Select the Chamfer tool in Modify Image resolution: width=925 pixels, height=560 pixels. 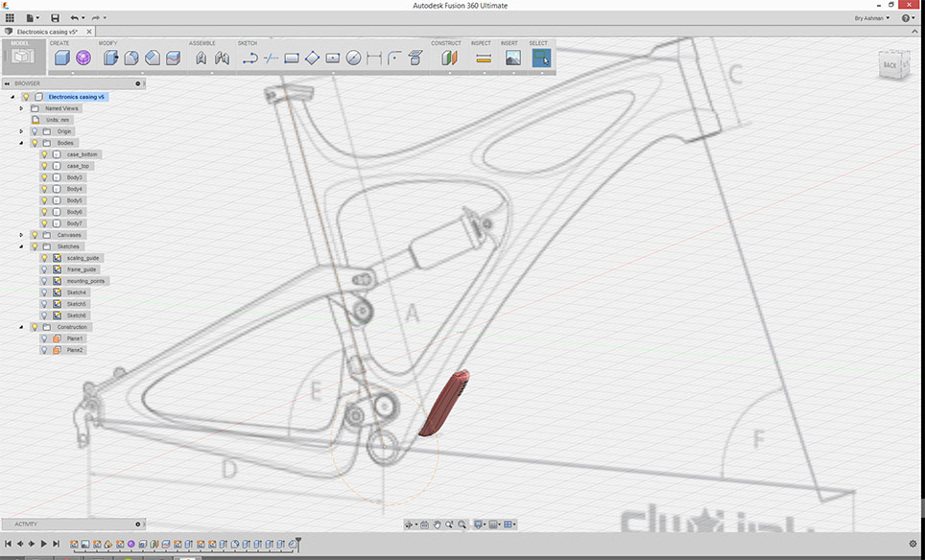tap(153, 58)
